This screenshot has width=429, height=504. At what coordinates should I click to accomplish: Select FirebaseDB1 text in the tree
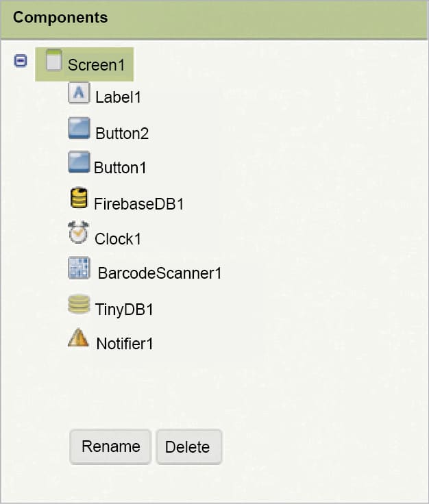point(139,203)
